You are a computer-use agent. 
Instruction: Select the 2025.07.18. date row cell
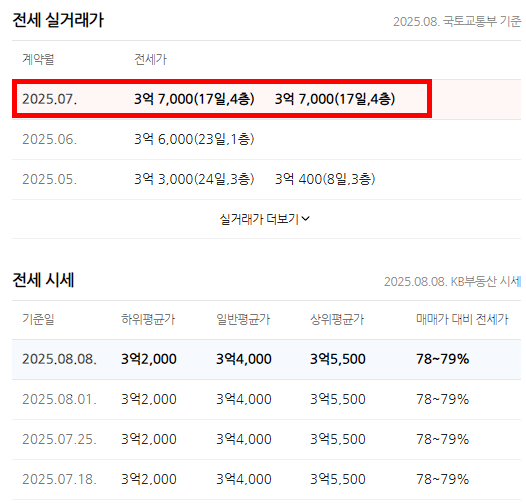coord(59,479)
